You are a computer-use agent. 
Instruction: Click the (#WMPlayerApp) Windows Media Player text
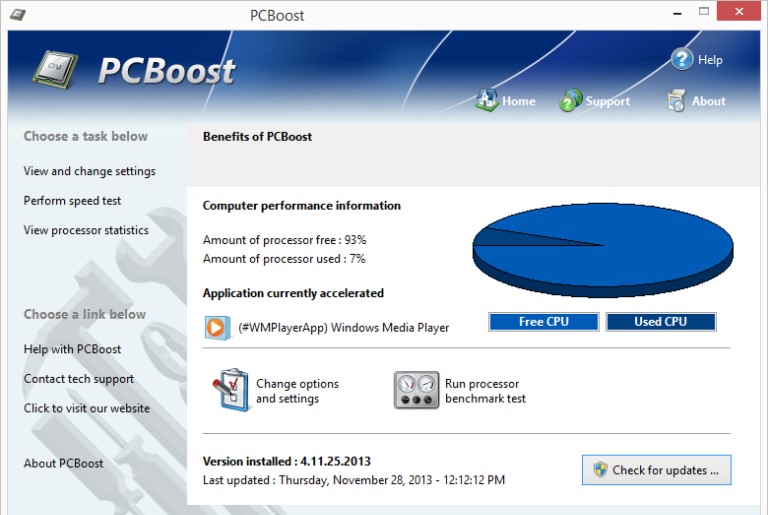click(343, 327)
